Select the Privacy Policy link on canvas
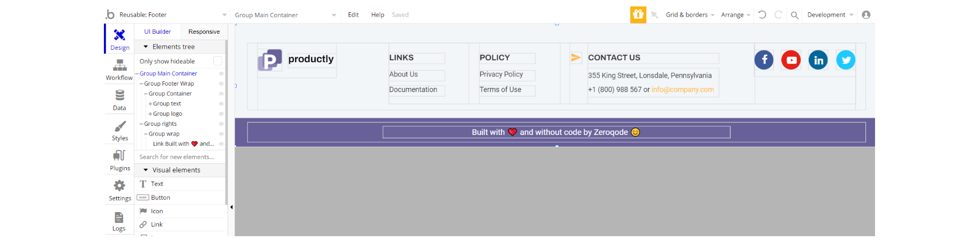Image resolution: width=980 pixels, height=241 pixels. [x=507, y=75]
